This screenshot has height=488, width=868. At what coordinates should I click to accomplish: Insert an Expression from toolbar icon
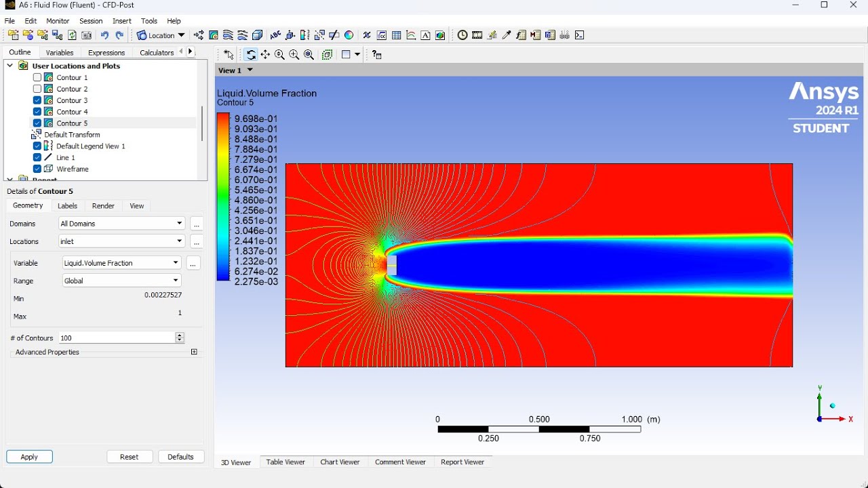click(x=382, y=35)
